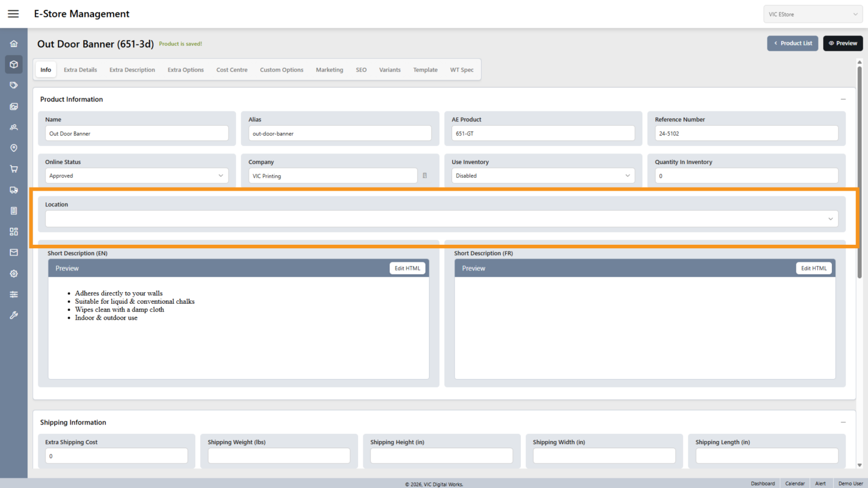Click the location pin sidebar icon
The width and height of the screenshot is (868, 488).
(14, 148)
